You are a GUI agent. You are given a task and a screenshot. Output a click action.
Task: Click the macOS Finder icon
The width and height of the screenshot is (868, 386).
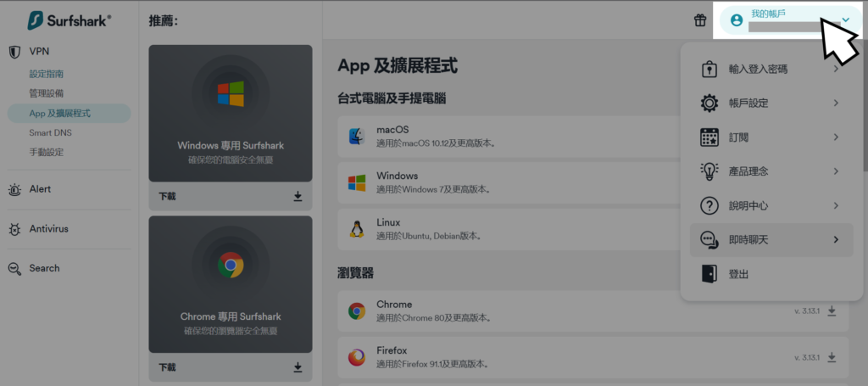click(357, 137)
